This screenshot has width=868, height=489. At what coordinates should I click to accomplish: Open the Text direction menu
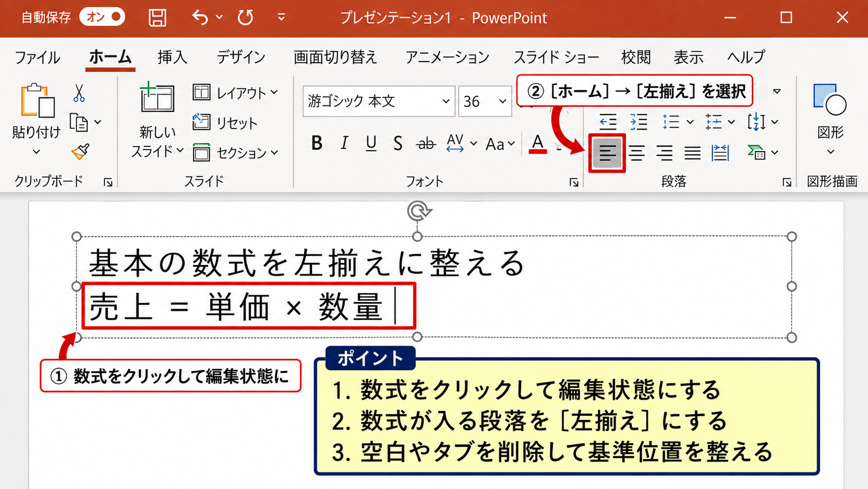762,122
